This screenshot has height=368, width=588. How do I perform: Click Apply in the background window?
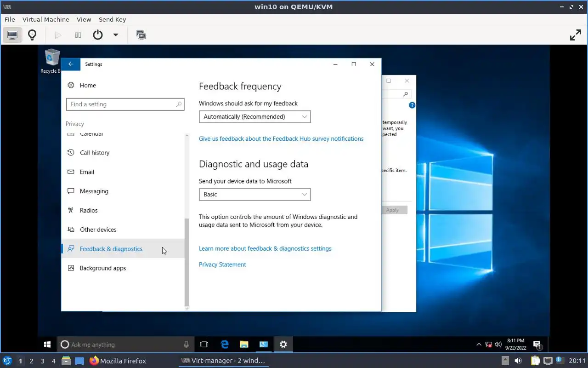pyautogui.click(x=393, y=210)
